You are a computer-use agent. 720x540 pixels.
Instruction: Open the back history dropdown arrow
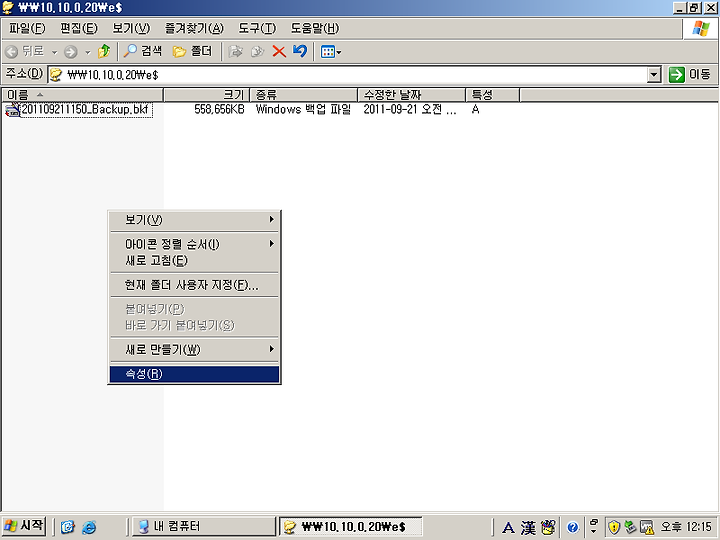click(x=54, y=52)
